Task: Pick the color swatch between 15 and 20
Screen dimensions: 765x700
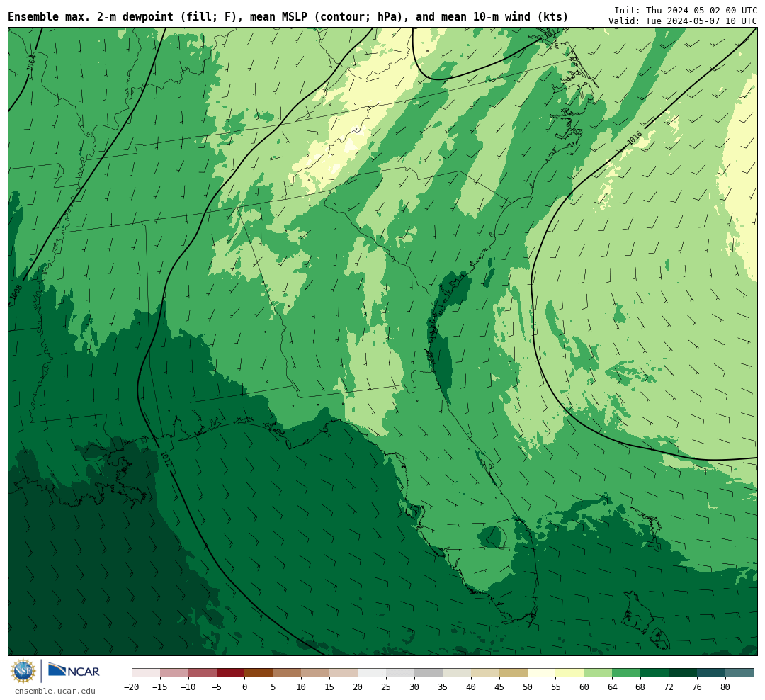Action: (344, 673)
